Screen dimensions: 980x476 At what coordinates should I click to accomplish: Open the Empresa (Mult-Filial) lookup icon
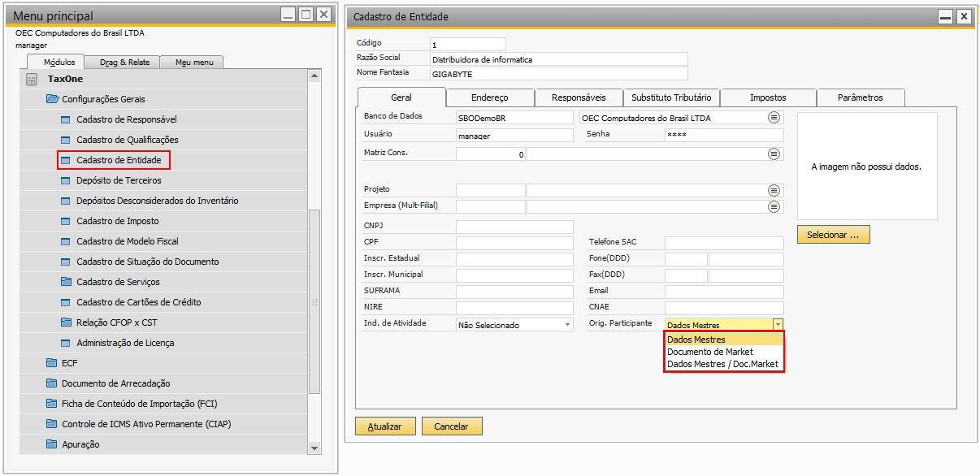click(x=774, y=206)
